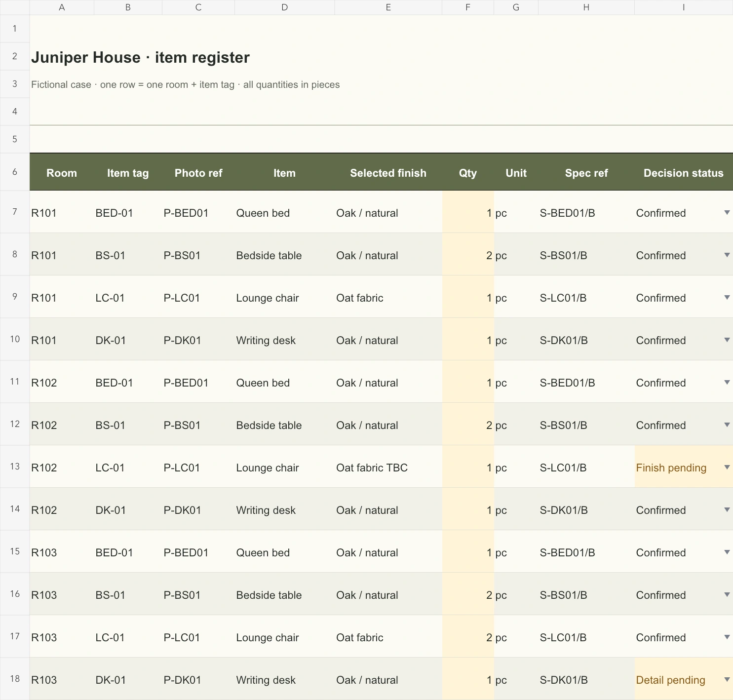Expand Detail pending status dropdown arrow
Screen dimensions: 733x700
click(727, 679)
